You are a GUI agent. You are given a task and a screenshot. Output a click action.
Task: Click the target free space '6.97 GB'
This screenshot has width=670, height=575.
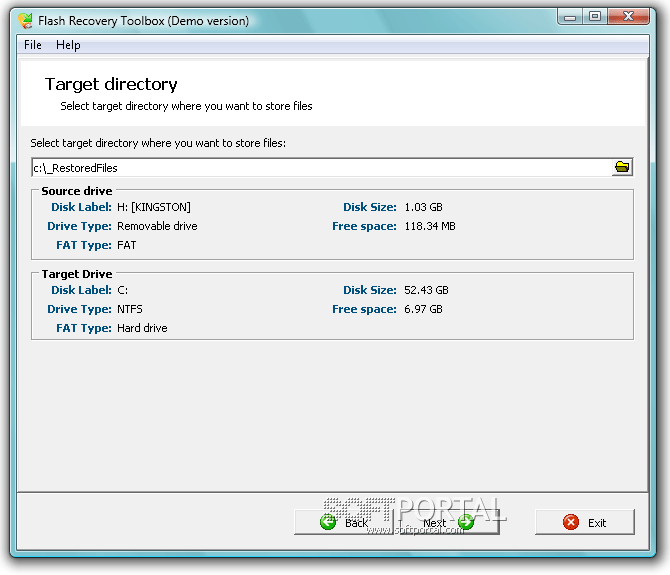(423, 309)
